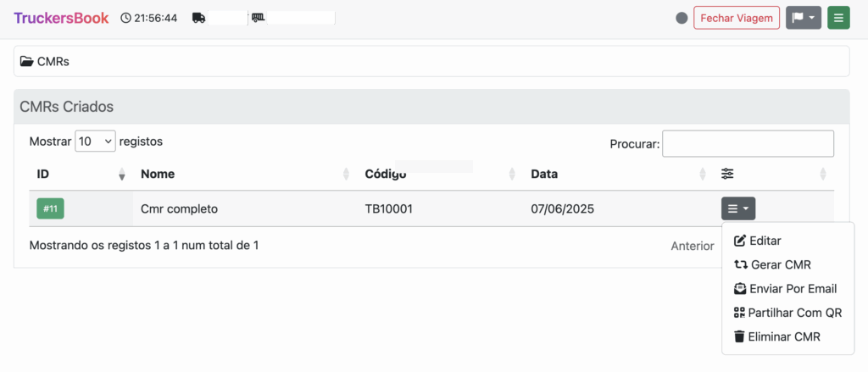Image resolution: width=868 pixels, height=372 pixels.
Task: Click the TruckersBook logo
Action: click(61, 18)
